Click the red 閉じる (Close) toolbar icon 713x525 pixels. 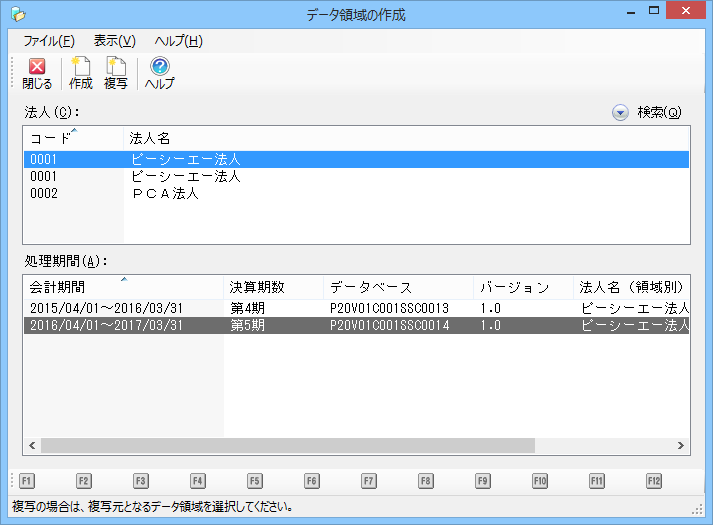pyautogui.click(x=37, y=68)
